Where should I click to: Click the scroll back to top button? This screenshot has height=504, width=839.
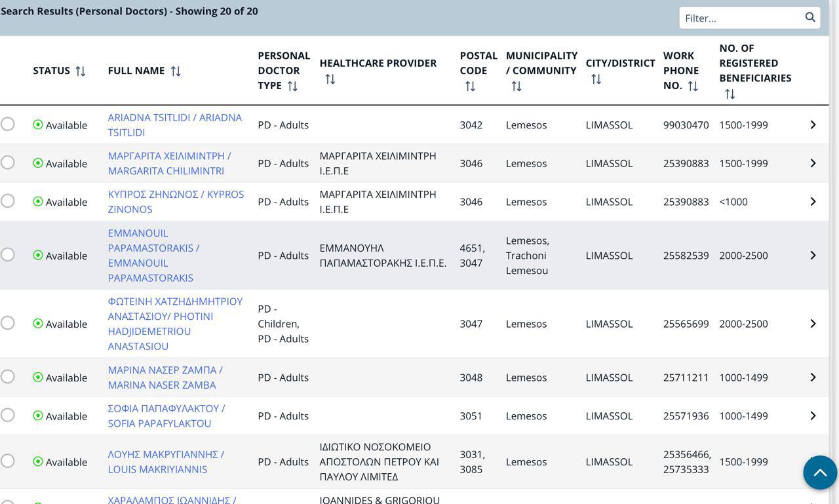(820, 473)
